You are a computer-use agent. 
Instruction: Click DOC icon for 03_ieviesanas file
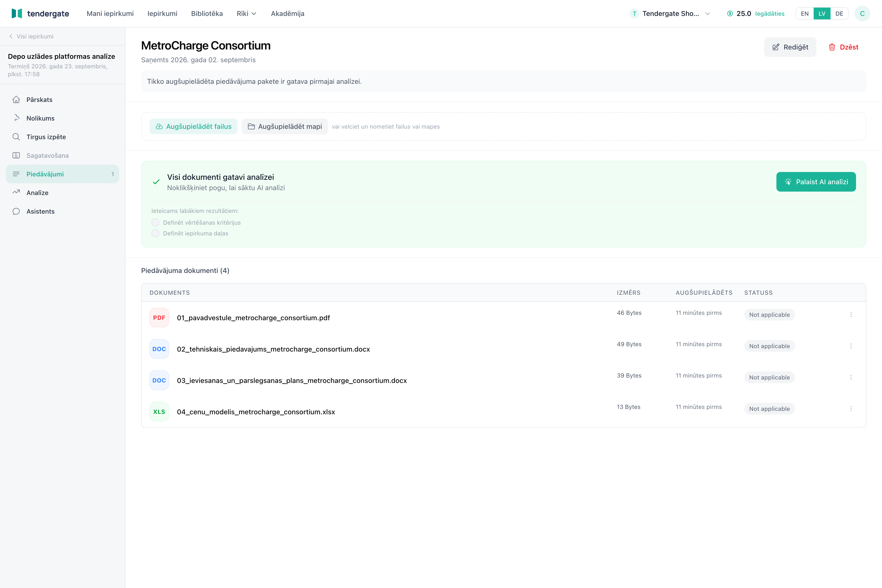pyautogui.click(x=159, y=380)
